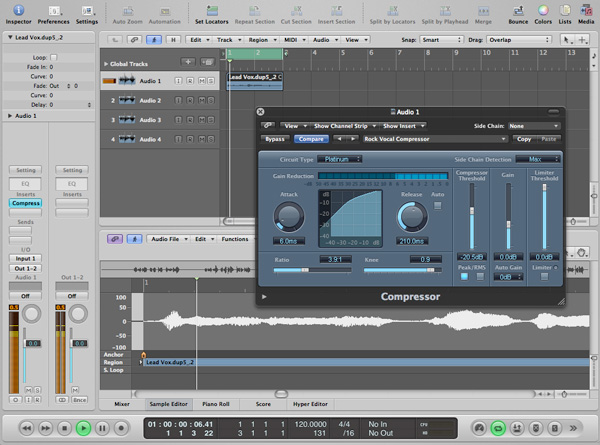Screen dimensions: 600x445
Task: Expand the Compressor extended parameters triangle
Action: [264, 297]
